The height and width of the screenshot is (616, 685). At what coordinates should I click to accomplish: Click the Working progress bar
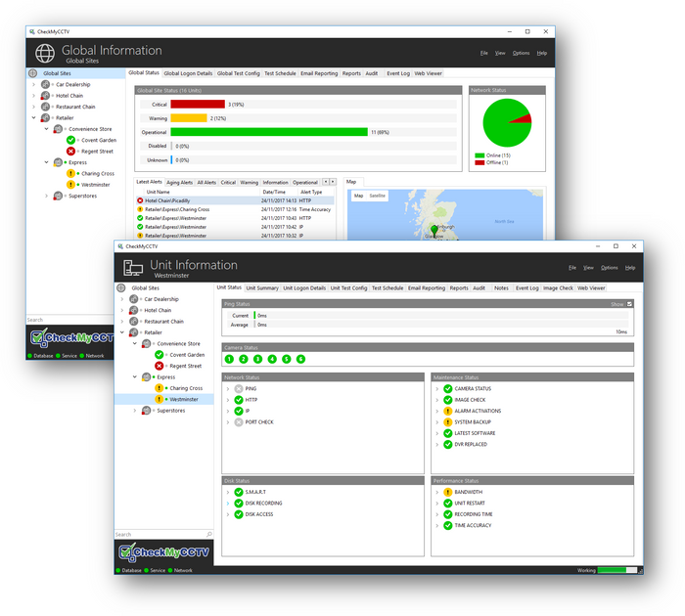[615, 569]
